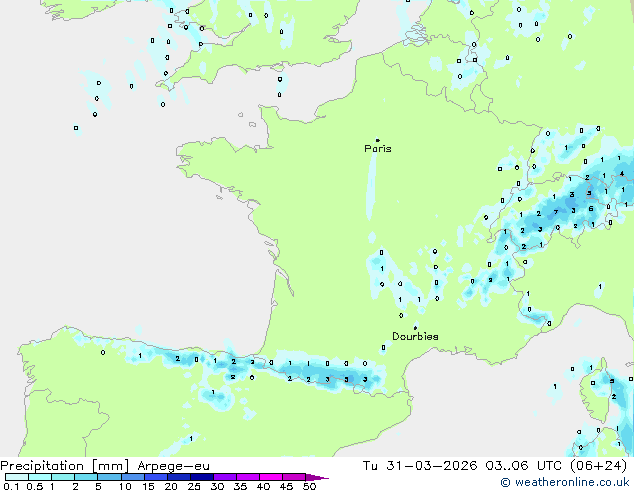This screenshot has height=490, width=634.
Task: Select the 10–15 mm legend color swatch
Action: [x=132, y=477]
